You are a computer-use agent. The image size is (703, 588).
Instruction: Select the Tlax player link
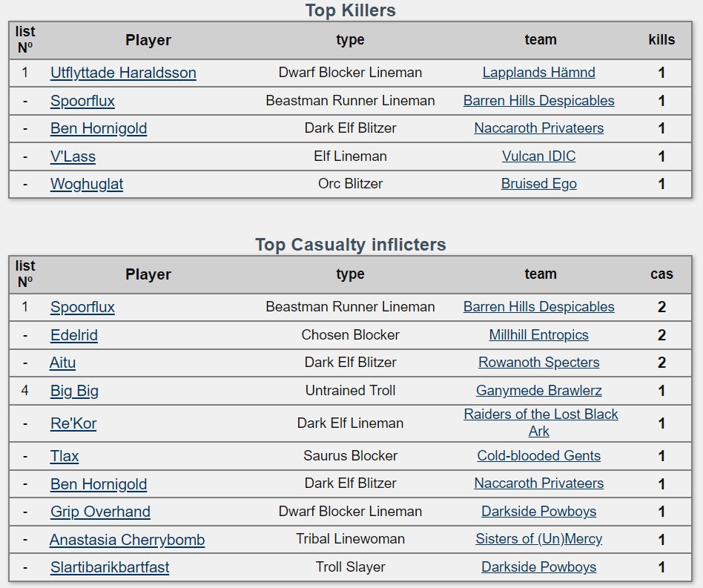coord(65,456)
